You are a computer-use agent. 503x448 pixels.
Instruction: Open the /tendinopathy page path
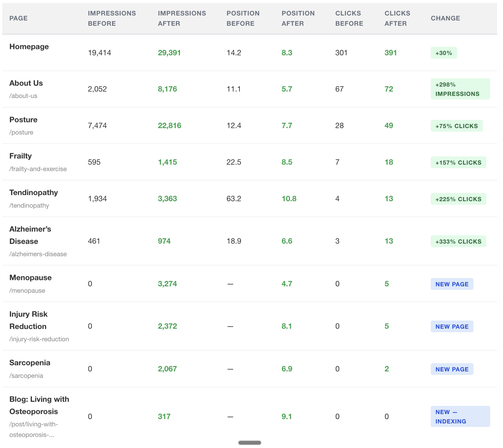pos(29,206)
